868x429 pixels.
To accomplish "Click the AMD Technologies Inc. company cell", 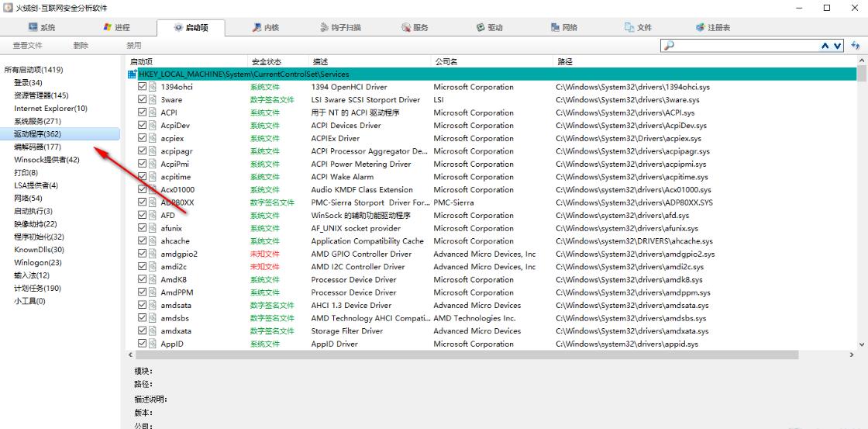I will click(x=474, y=318).
